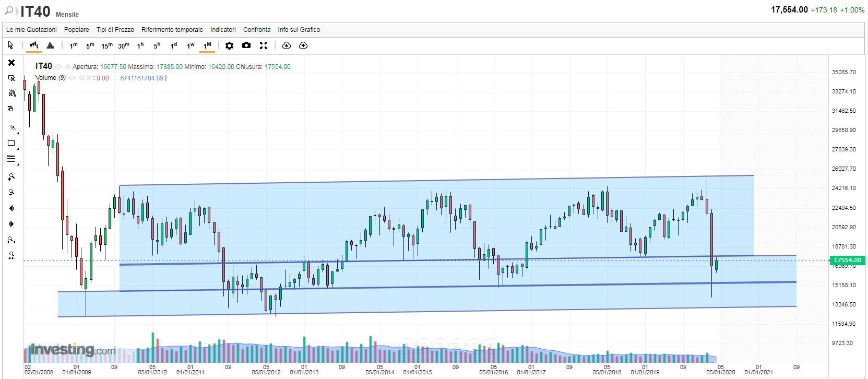
Task: Select the trend line drawing tool
Action: click(11, 127)
